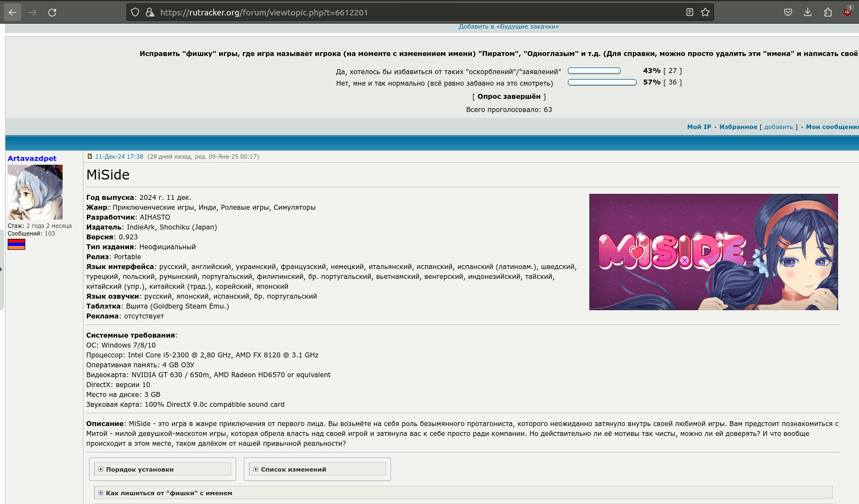
Task: Reload the current page
Action: (52, 12)
